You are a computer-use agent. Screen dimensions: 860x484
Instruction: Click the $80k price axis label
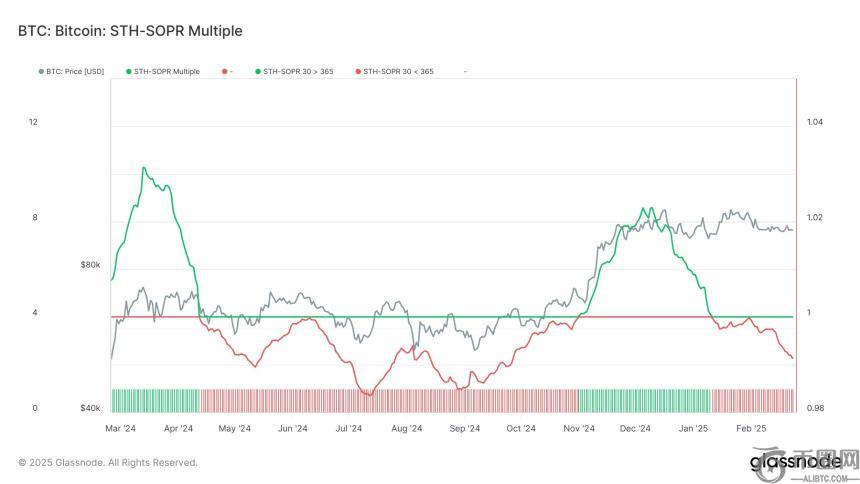pyautogui.click(x=91, y=265)
